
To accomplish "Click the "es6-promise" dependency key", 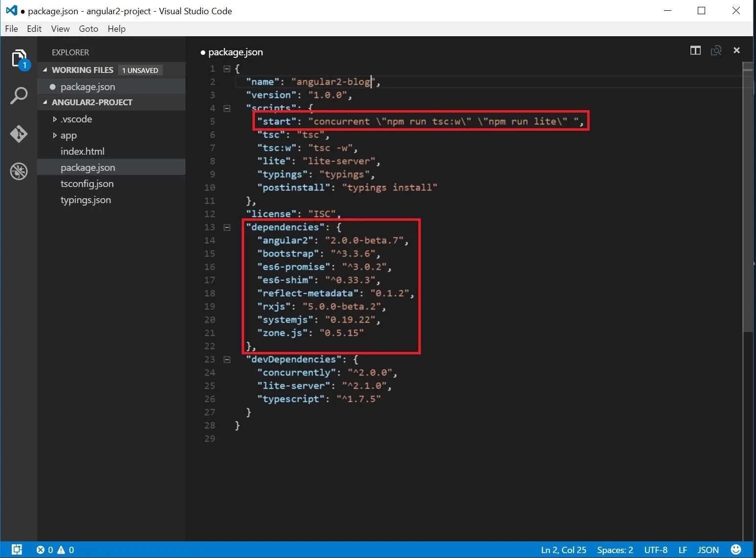I will point(294,267).
